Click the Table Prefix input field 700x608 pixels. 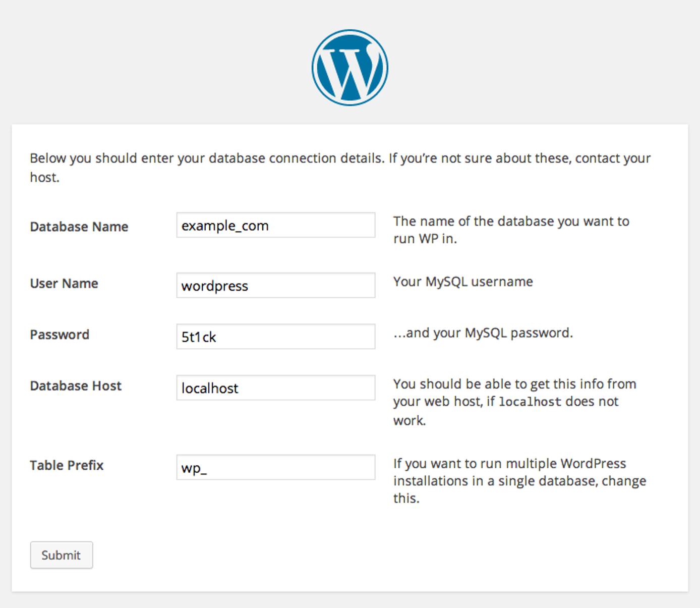point(275,468)
